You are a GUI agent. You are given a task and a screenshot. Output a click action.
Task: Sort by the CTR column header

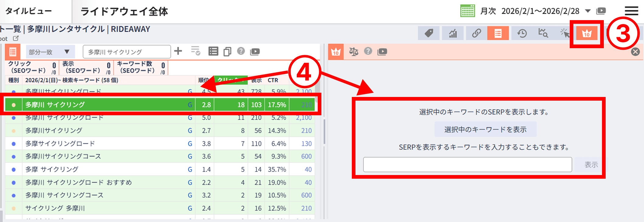click(x=273, y=80)
